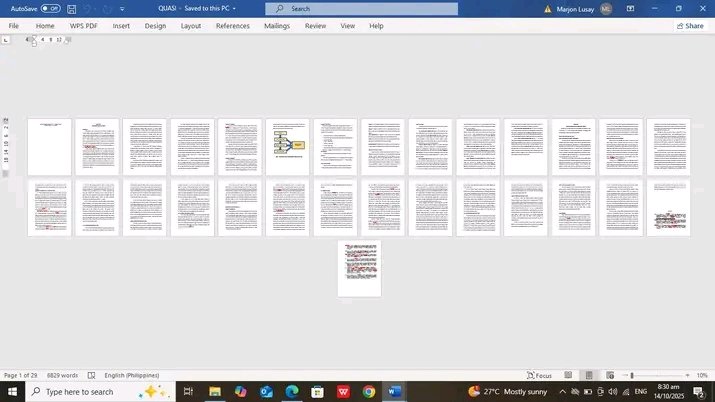Click the zoom in plus button
715x402 pixels.
[x=688, y=375]
